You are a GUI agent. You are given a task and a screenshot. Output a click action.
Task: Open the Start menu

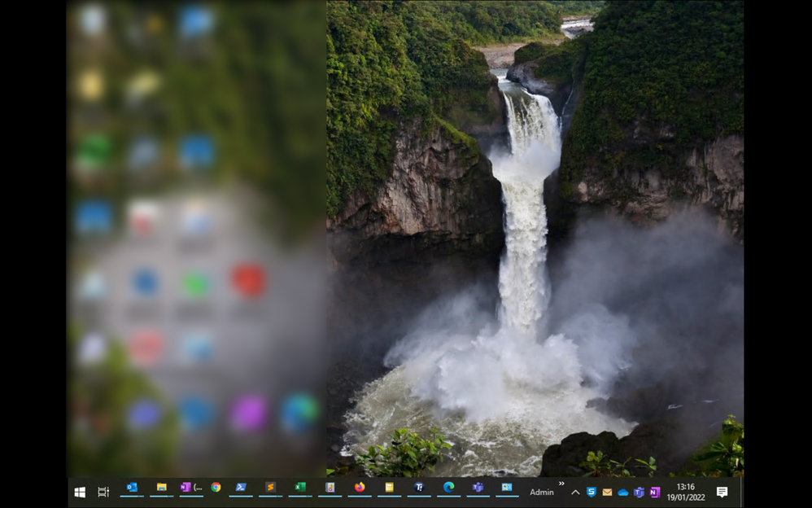click(79, 491)
